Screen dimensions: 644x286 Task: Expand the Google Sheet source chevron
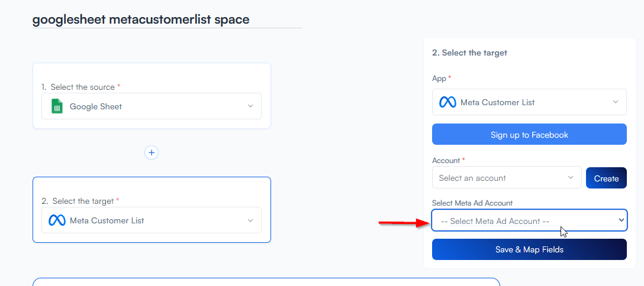coord(250,106)
